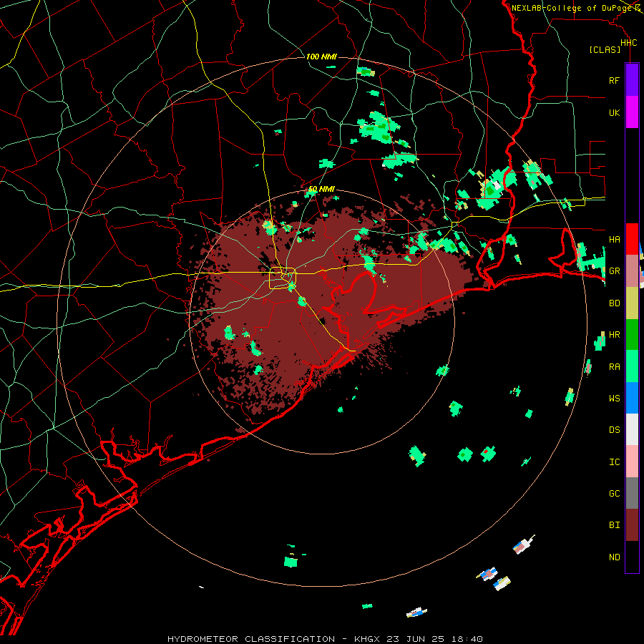Click the NEXLAB-College of DuPage credit text
Viewport: 644px width, 644px height.
[x=572, y=8]
